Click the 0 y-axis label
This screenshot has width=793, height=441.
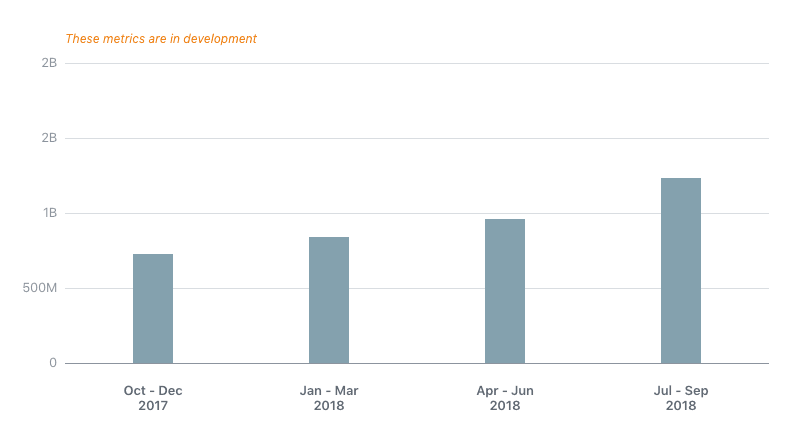[x=53, y=363]
